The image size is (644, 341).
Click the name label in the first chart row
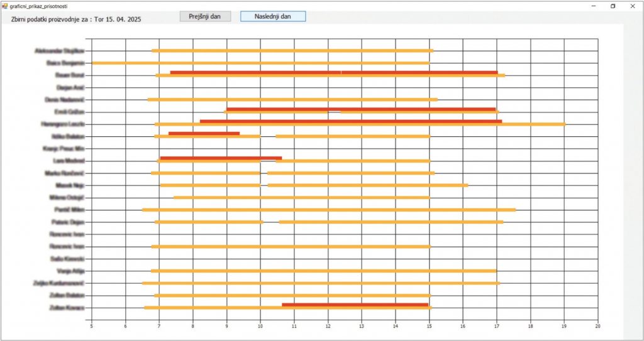[60, 50]
